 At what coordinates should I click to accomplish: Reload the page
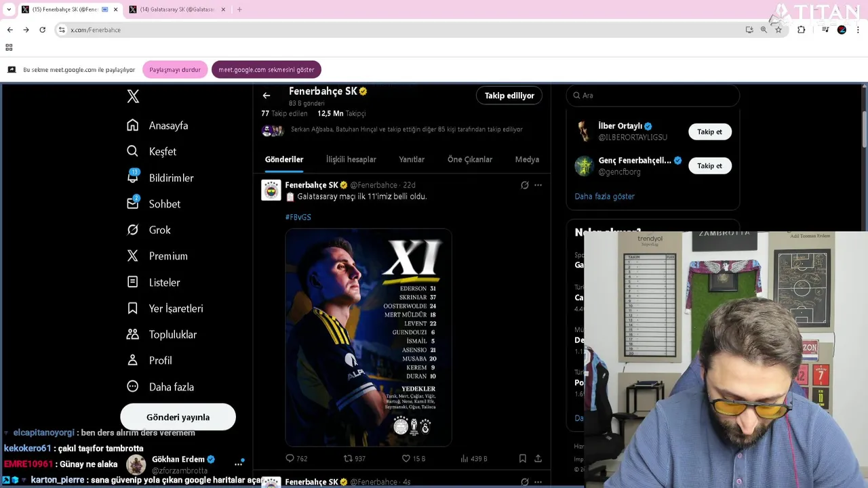[x=42, y=30]
